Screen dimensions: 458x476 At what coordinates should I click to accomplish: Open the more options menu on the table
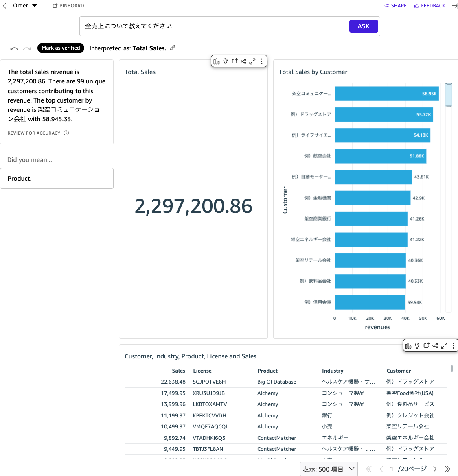454,345
